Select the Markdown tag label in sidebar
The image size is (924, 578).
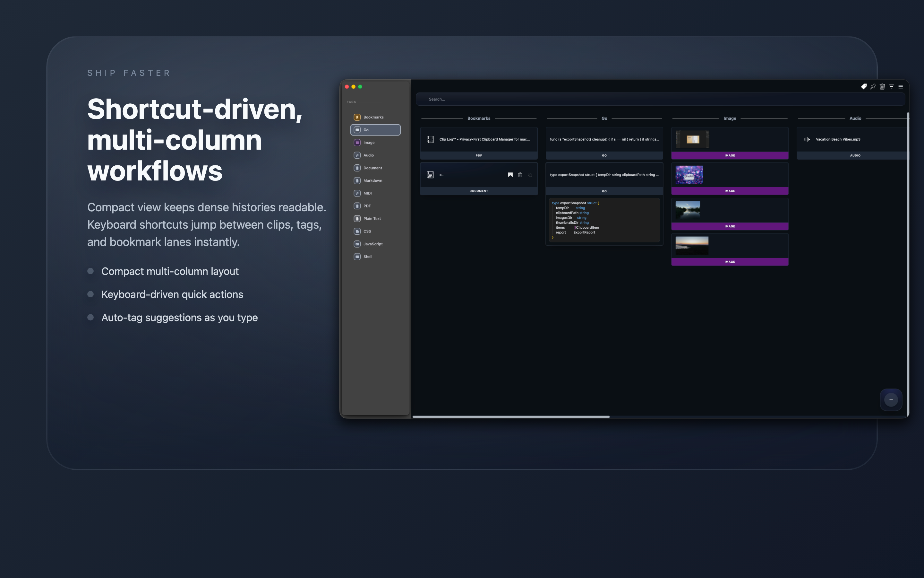click(x=373, y=180)
